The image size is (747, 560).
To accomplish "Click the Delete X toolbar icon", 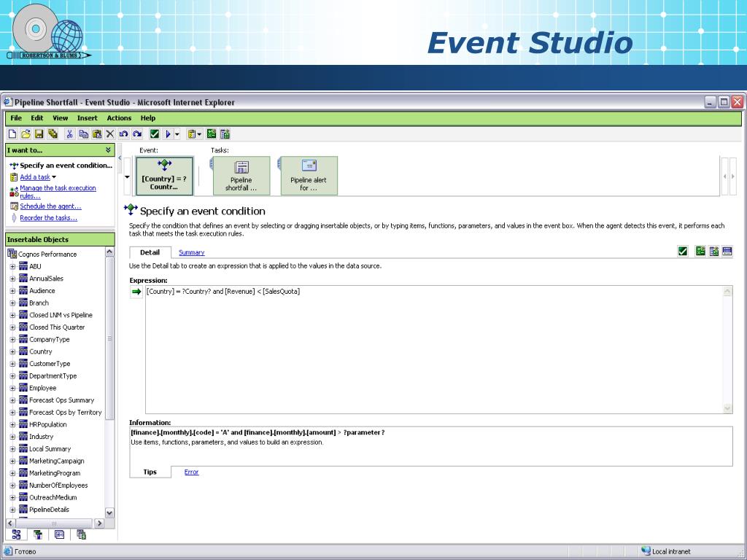I will click(110, 134).
